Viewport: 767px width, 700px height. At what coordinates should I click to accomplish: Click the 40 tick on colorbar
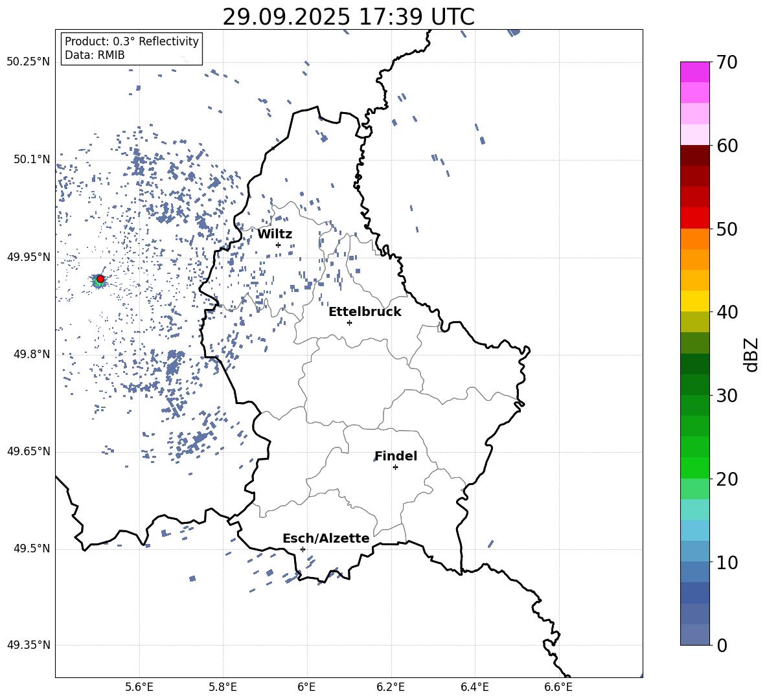(x=727, y=312)
